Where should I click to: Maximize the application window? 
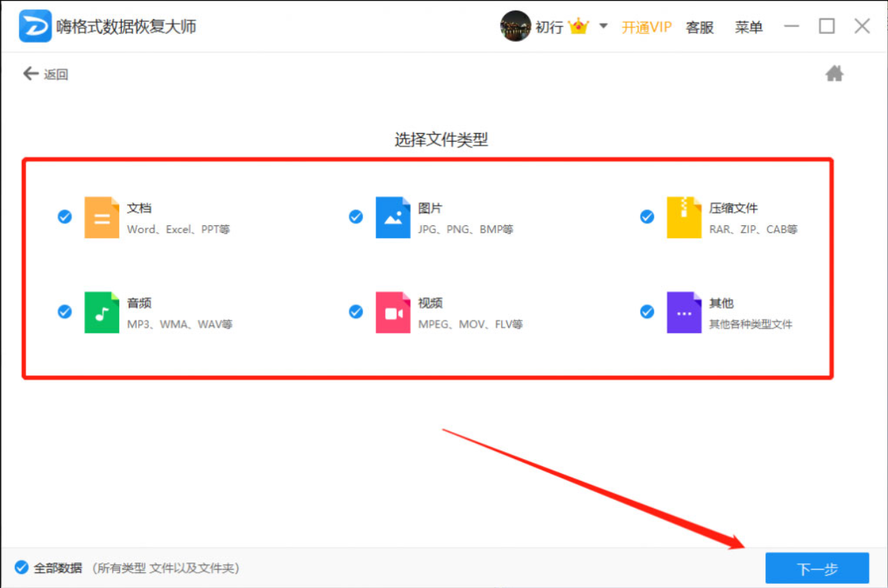tap(826, 26)
